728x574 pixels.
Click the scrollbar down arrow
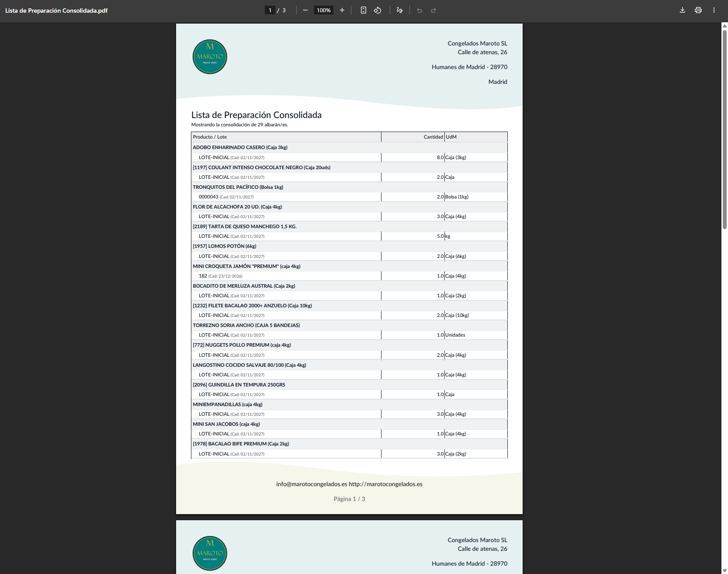tap(725, 571)
